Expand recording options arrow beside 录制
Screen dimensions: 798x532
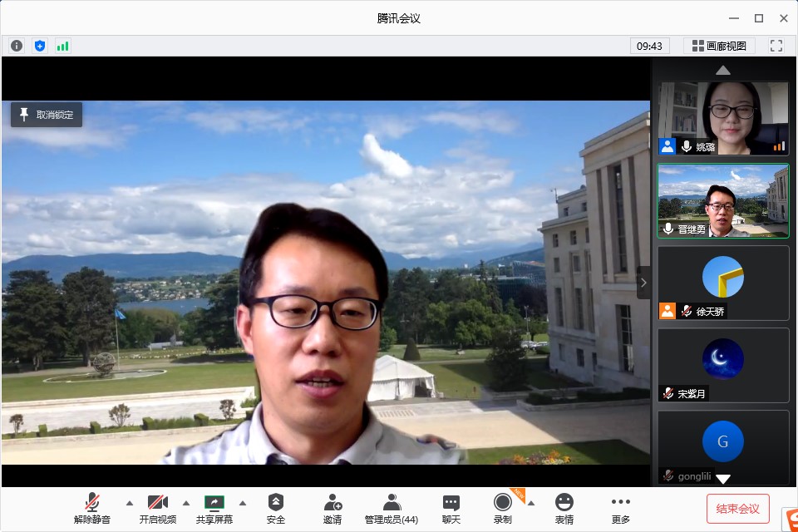530,503
